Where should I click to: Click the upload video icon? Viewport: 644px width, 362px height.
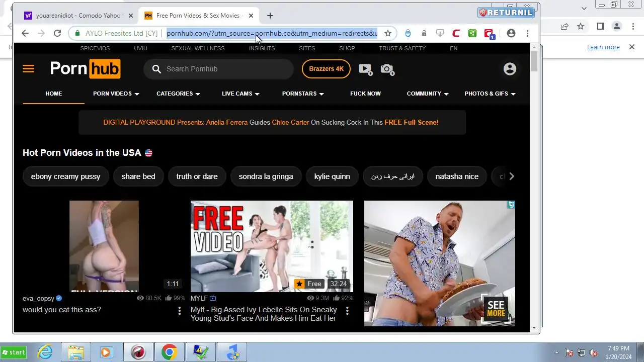coord(365,69)
